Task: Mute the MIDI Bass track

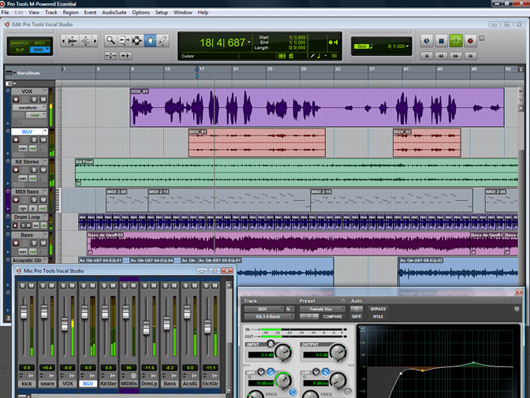Action: click(x=43, y=200)
